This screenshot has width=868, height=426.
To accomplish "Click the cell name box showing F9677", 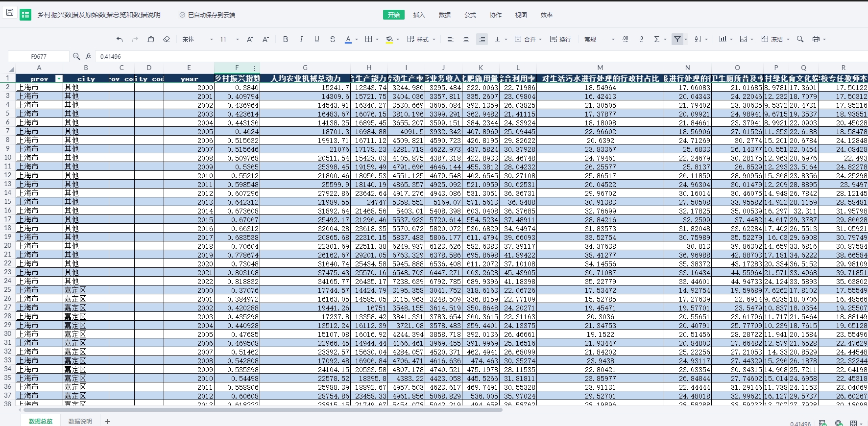I will pyautogui.click(x=39, y=56).
